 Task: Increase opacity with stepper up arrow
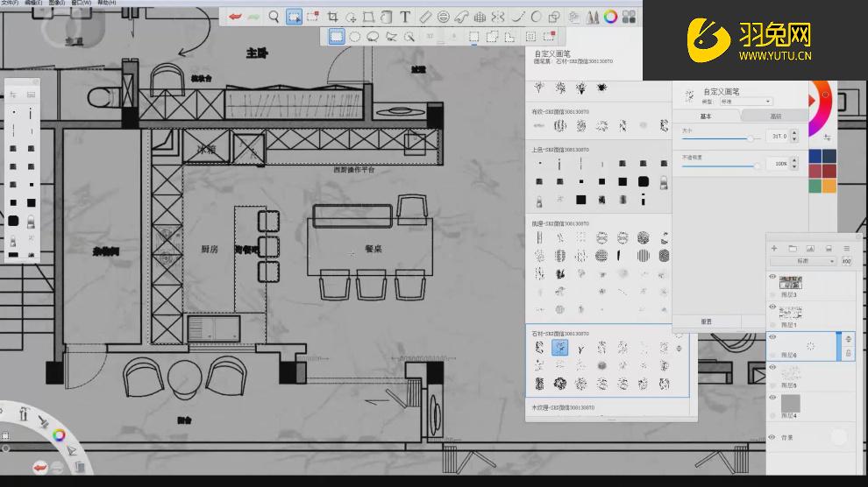(x=795, y=160)
